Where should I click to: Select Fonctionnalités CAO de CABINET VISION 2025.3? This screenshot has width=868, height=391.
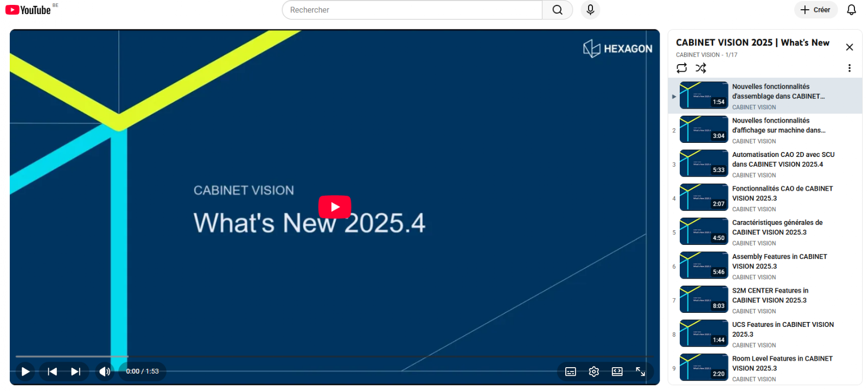(x=782, y=193)
